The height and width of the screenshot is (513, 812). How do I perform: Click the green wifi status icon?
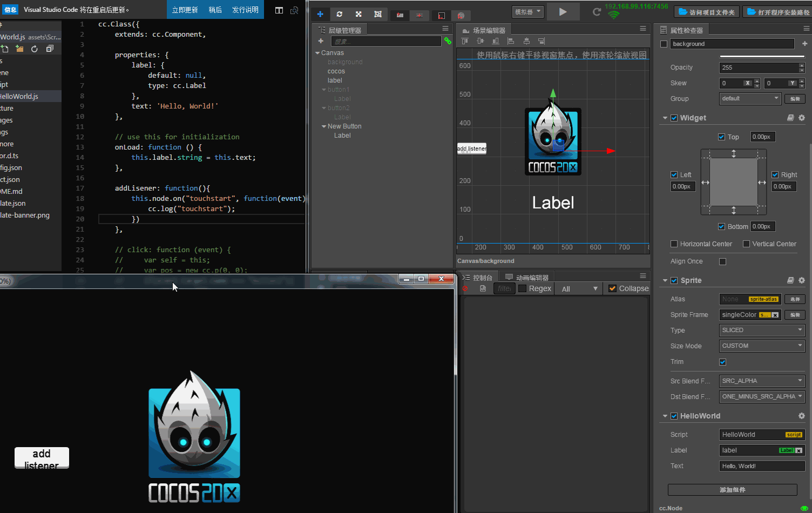pyautogui.click(x=613, y=15)
